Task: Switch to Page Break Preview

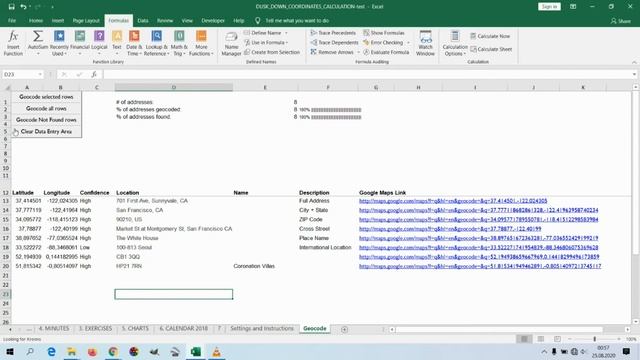Action: tap(557, 339)
